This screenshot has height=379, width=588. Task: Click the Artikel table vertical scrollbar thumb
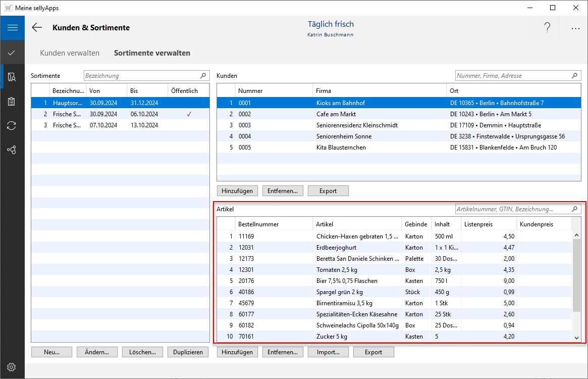576,275
